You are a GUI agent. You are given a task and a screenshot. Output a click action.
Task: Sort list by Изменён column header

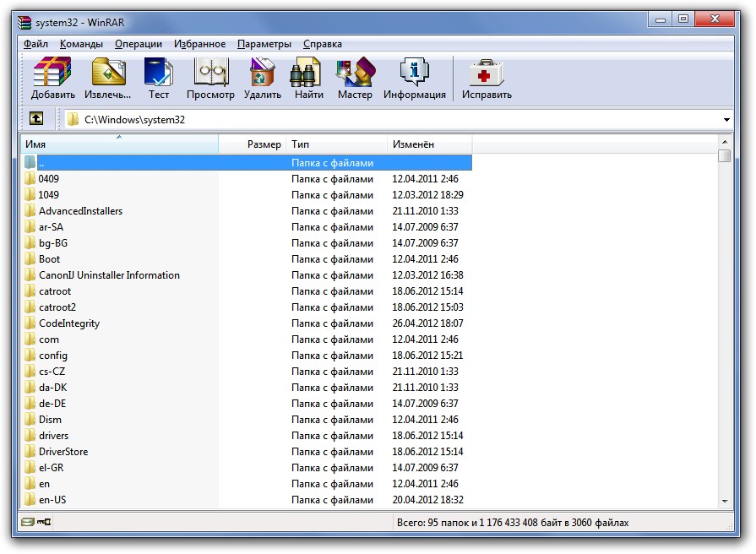tap(429, 144)
